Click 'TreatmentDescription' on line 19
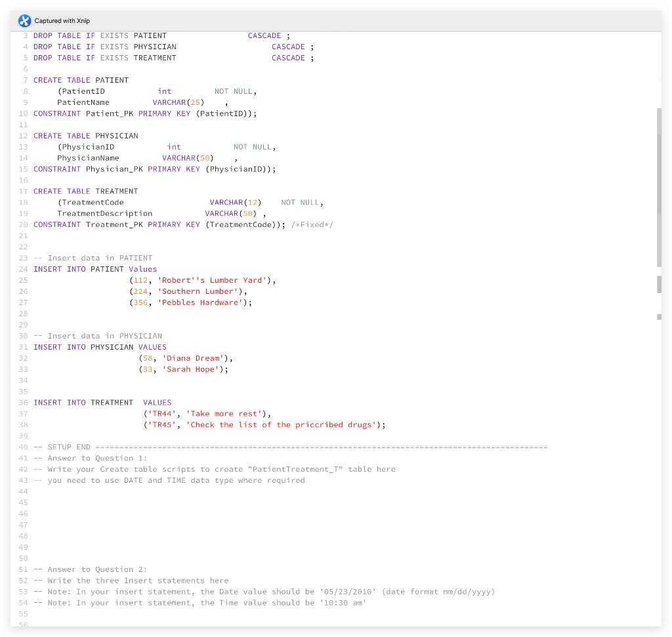Viewport: 672px width, 637px height. click(104, 214)
